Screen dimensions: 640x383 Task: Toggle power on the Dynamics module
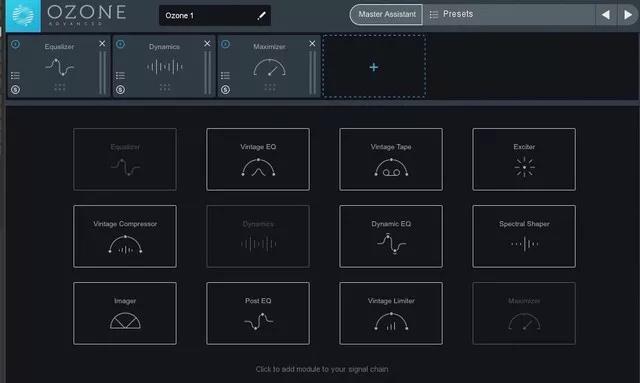coord(120,44)
